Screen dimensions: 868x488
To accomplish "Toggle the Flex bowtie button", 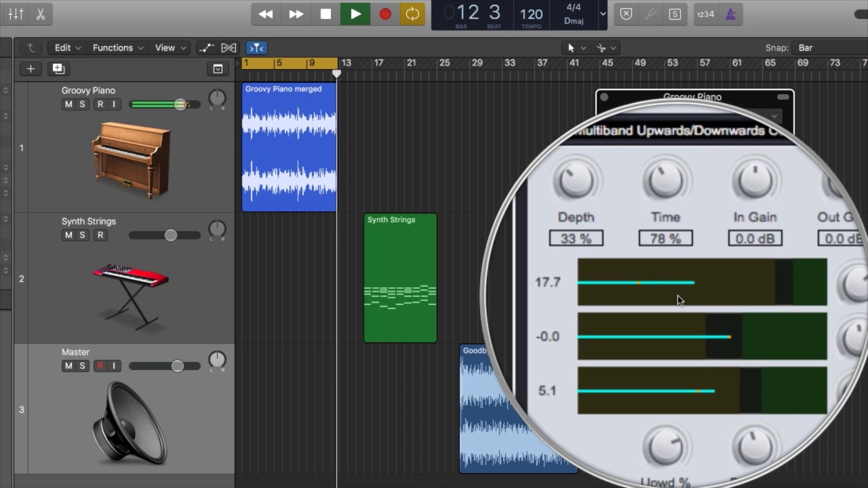I will tap(229, 47).
